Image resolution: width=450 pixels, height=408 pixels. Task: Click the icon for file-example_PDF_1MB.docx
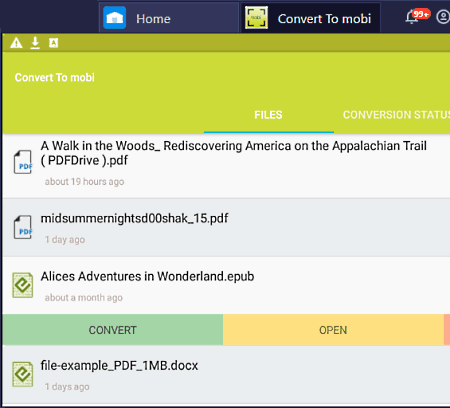point(23,374)
